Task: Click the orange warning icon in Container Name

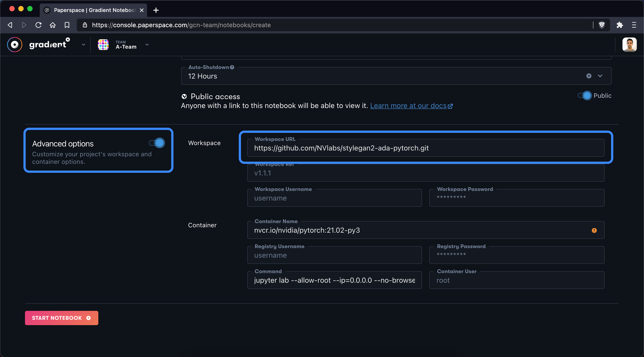Action: tap(594, 230)
